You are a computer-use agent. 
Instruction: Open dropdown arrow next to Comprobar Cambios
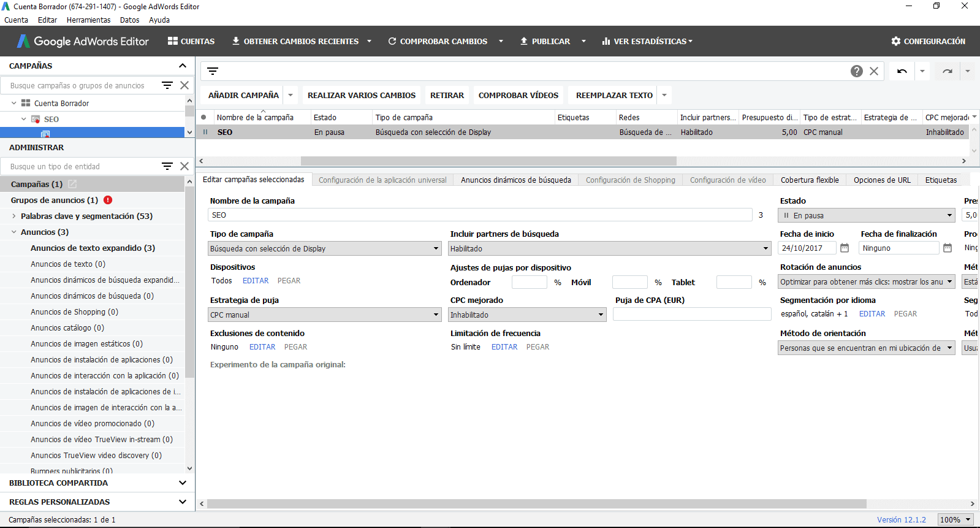[x=501, y=41]
